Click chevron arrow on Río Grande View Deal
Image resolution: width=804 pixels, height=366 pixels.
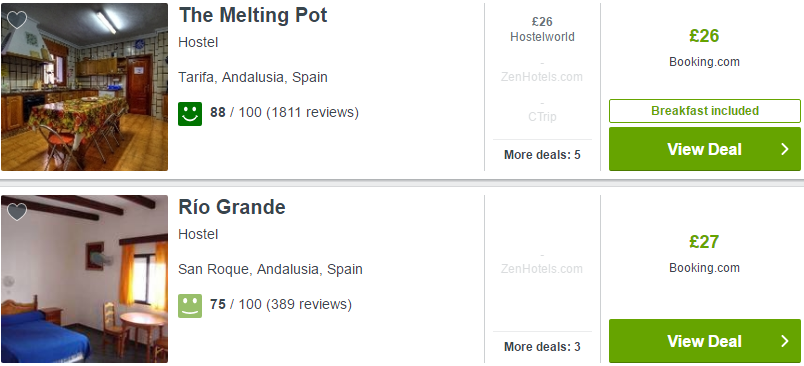[785, 341]
